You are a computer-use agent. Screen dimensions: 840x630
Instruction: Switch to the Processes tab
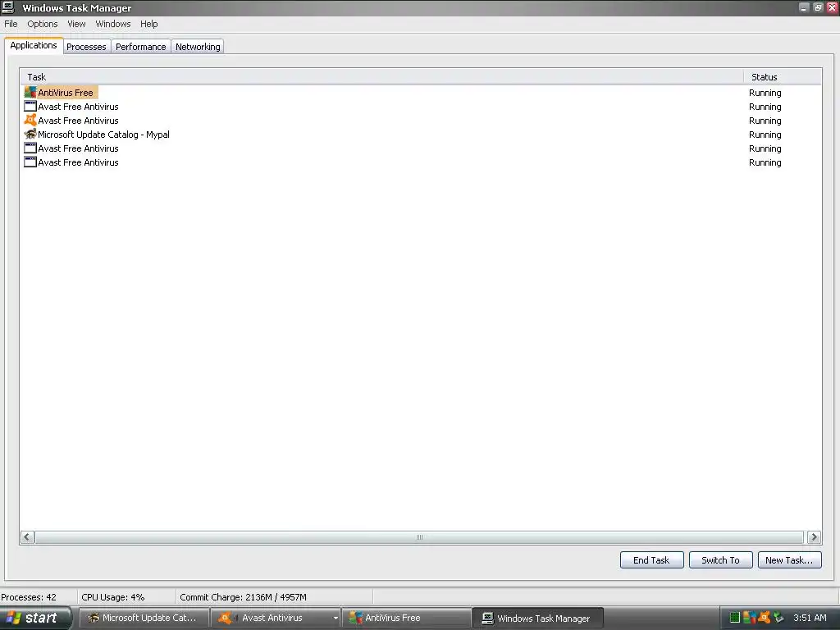86,47
